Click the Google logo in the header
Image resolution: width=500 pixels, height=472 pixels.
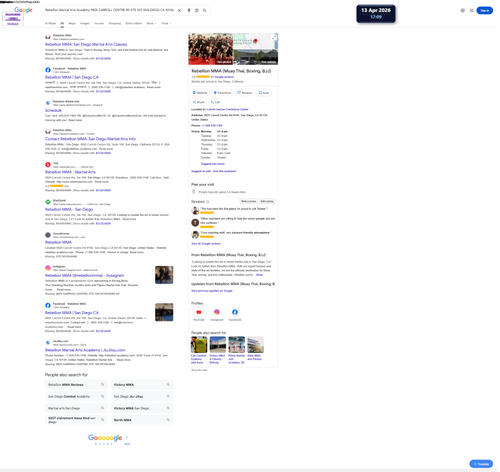coord(23,10)
